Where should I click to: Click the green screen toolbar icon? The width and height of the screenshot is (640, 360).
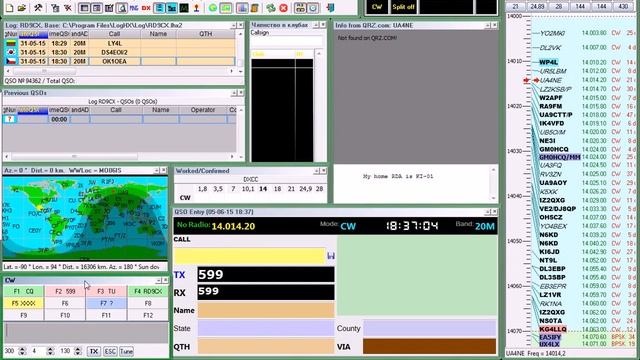pyautogui.click(x=225, y=8)
